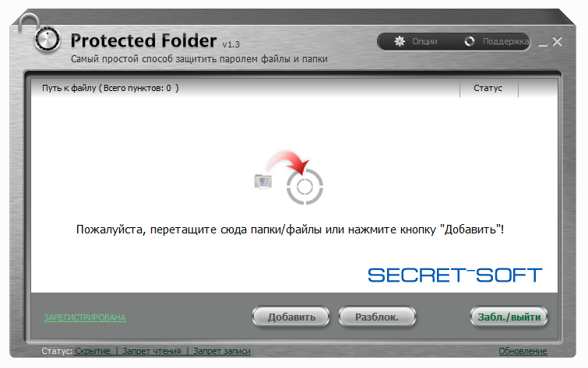Open the ЗАРЕГИСТРИРОВАНА link
Image resolution: width=588 pixels, height=368 pixels.
coord(85,317)
